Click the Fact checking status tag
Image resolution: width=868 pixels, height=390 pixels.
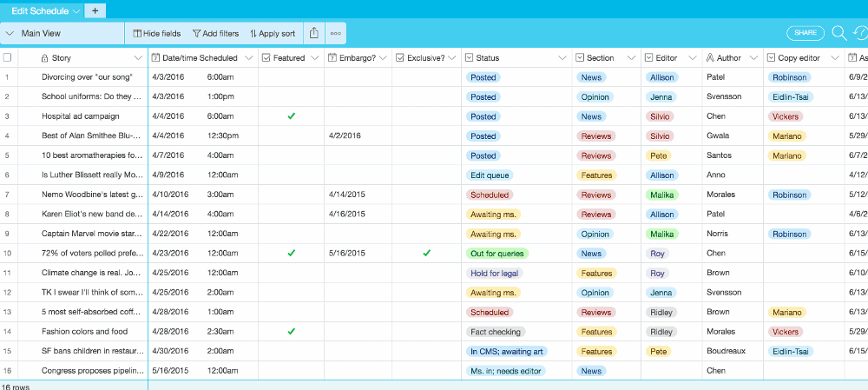point(496,331)
